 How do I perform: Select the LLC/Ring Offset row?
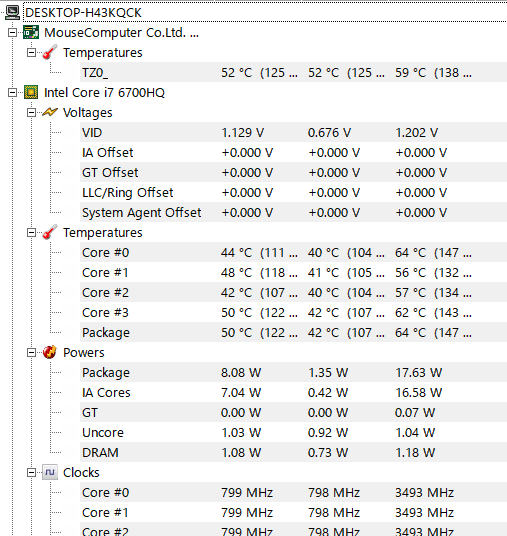(293, 192)
